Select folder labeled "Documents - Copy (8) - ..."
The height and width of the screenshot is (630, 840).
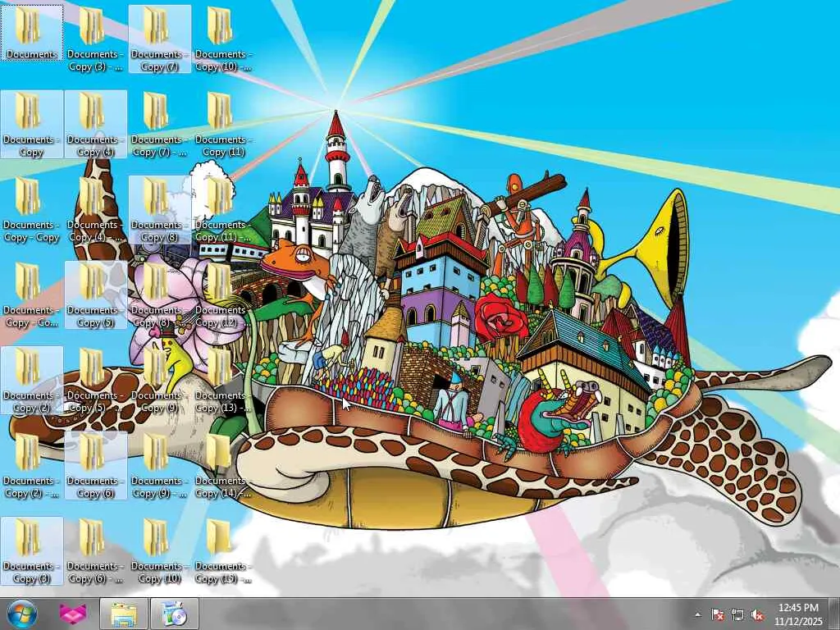point(160,294)
